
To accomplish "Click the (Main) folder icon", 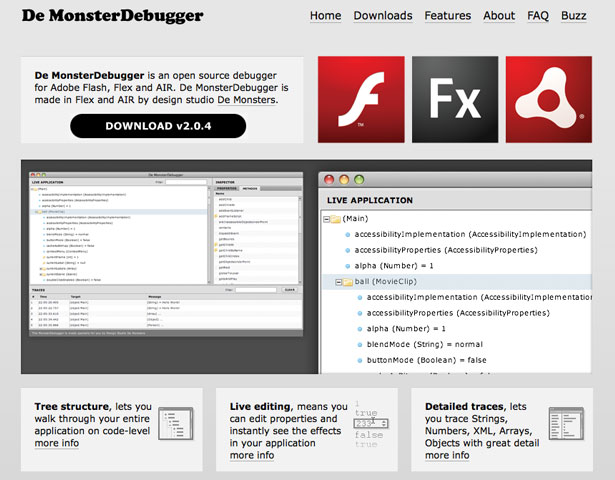I will pyautogui.click(x=335, y=219).
